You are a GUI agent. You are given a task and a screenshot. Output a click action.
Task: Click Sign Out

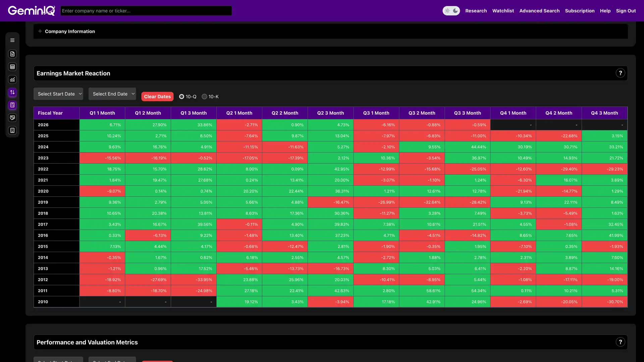[x=626, y=10]
